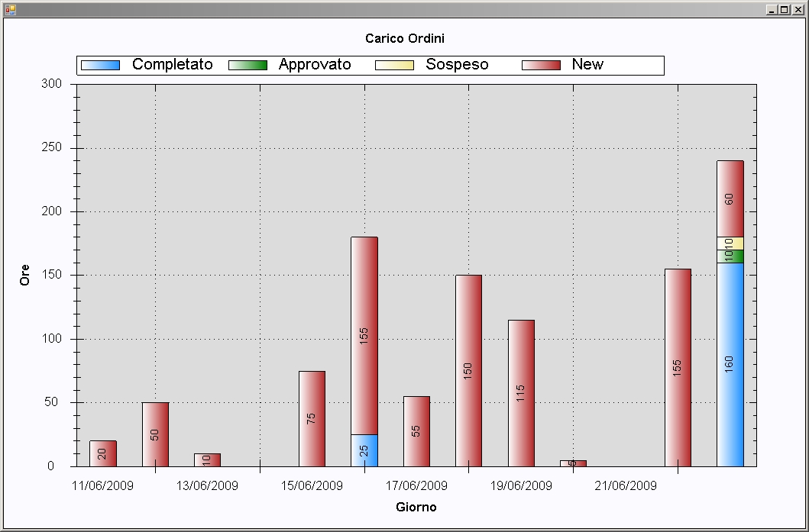Select the blue segment labeled 25
The width and height of the screenshot is (809, 532).
364,450
